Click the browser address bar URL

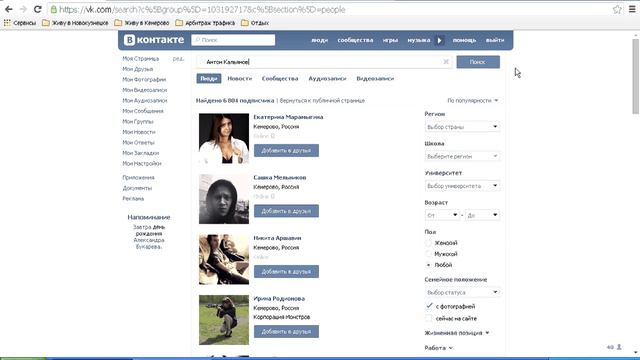point(202,9)
